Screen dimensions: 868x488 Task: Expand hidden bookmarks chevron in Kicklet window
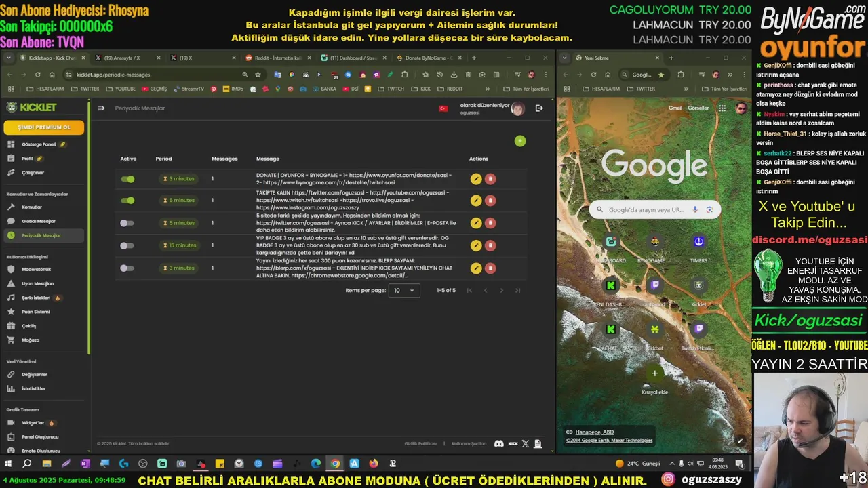tap(488, 89)
